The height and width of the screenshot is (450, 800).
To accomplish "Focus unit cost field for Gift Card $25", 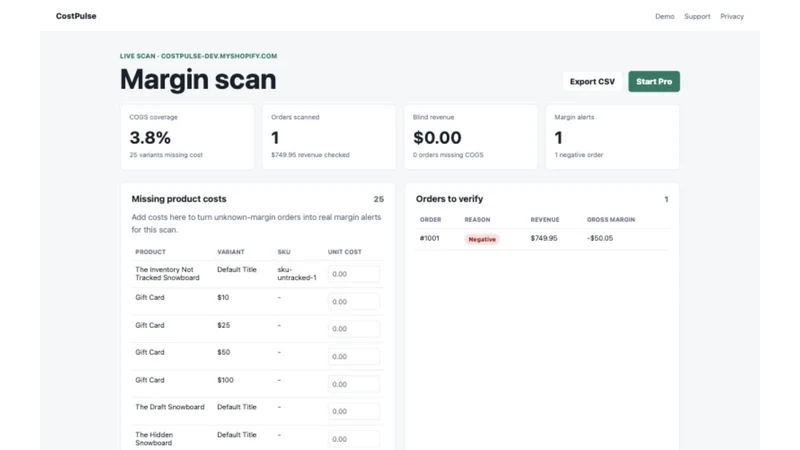I will pos(354,329).
